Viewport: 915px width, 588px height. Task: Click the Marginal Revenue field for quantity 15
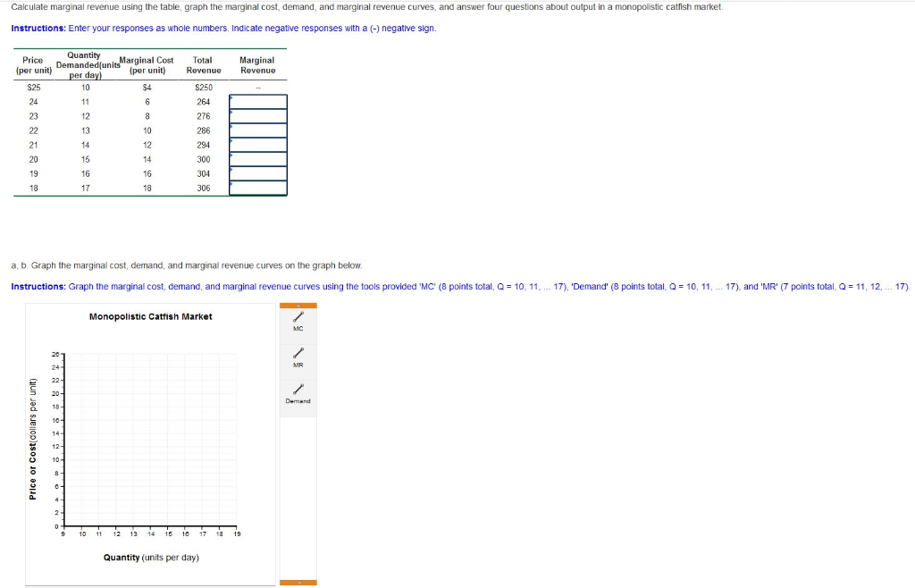[258, 158]
